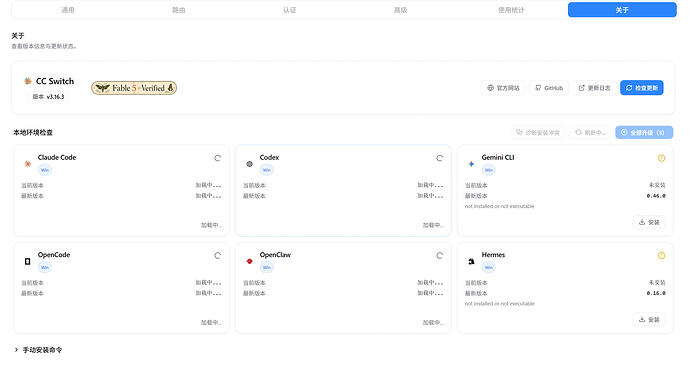Click the 版本 v3.16.3 version label

pos(48,96)
